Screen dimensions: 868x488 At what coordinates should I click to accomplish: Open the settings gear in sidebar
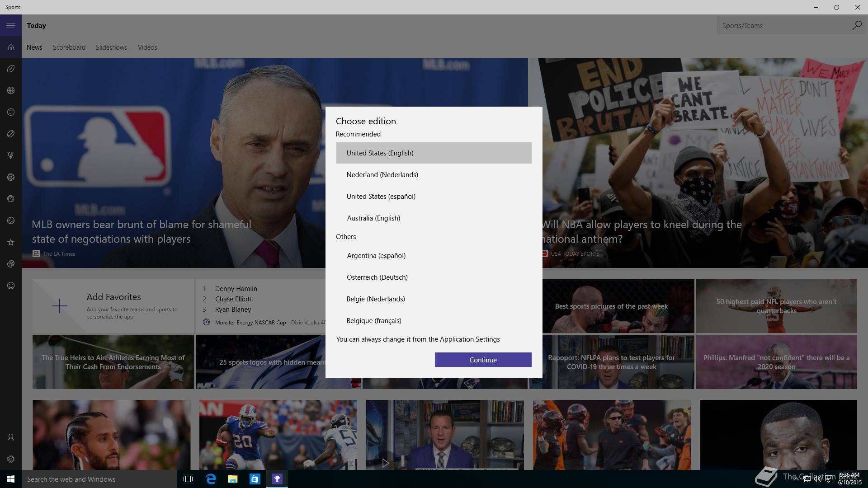(11, 459)
